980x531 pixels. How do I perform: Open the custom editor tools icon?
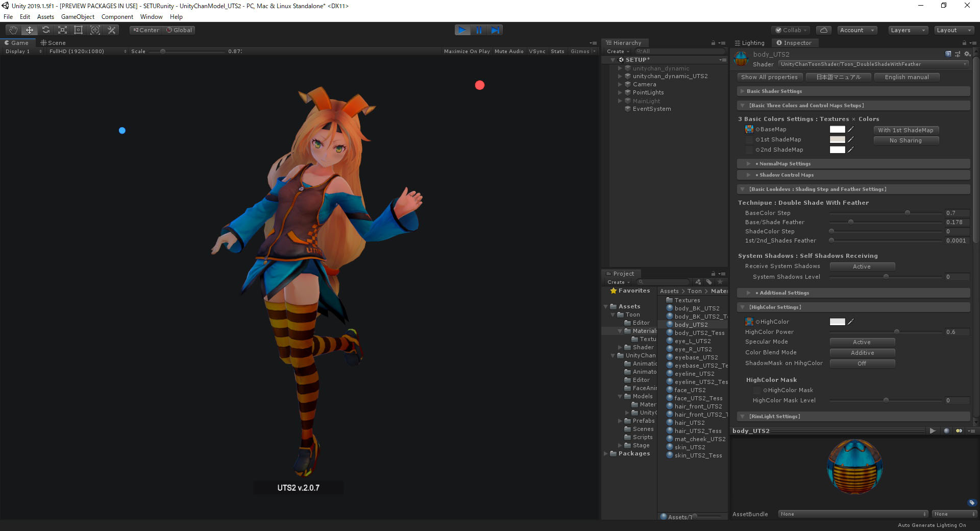[x=111, y=30]
